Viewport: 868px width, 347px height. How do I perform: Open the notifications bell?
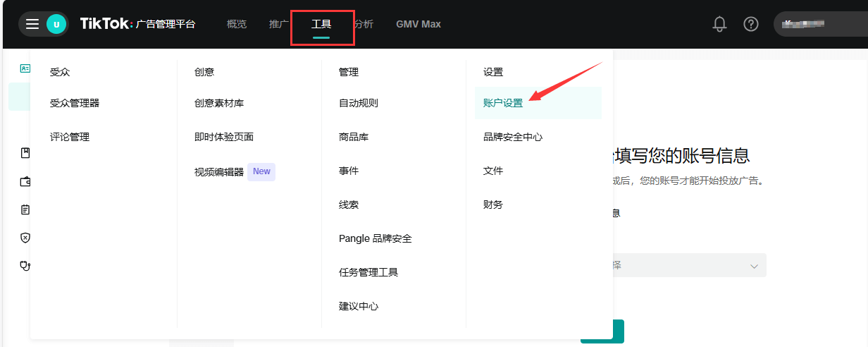click(719, 24)
